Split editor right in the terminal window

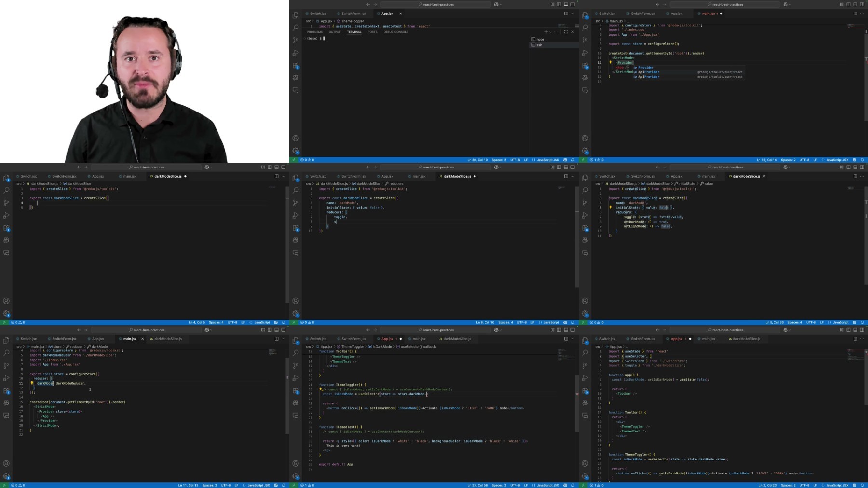(566, 14)
